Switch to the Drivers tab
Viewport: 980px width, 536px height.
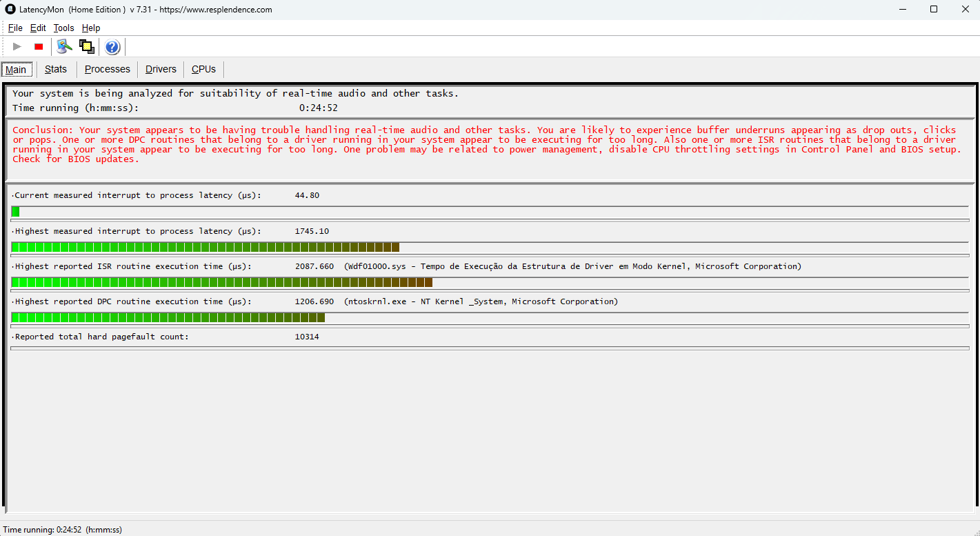coord(161,70)
